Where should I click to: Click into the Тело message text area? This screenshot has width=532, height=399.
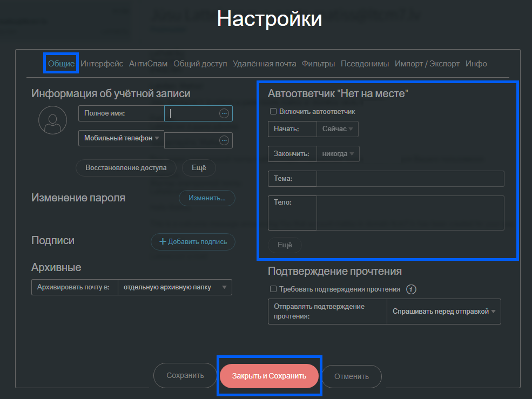[410, 213]
